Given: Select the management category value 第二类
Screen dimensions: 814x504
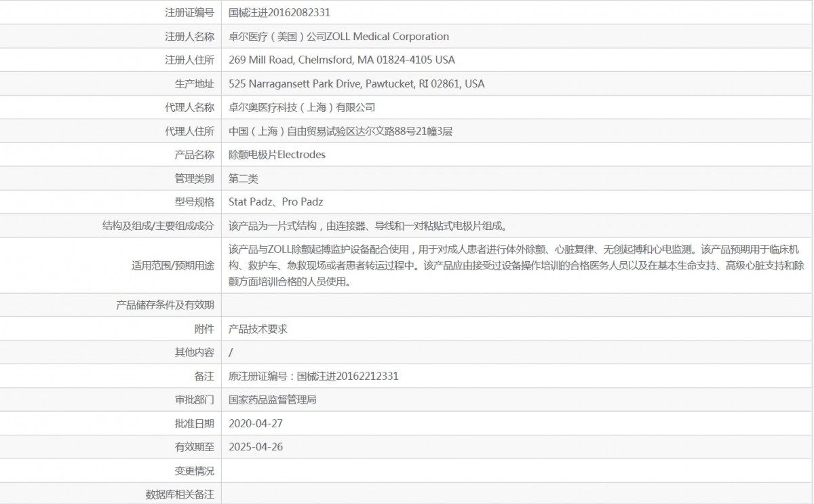Looking at the screenshot, I should tap(244, 178).
